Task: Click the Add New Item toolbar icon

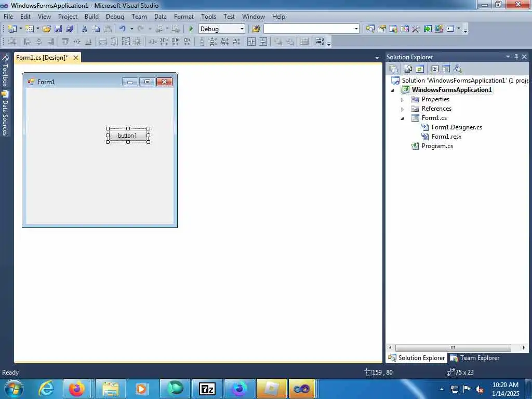Action: pos(30,29)
